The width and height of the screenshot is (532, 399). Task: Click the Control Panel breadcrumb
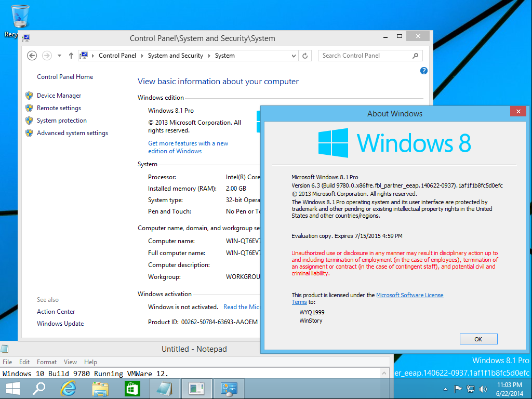pos(117,56)
